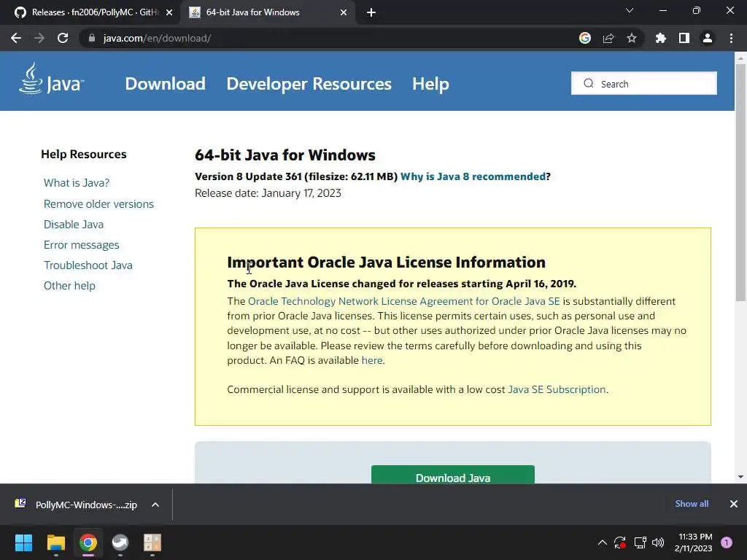Click Why is Java 8 recommended link
Viewport: 747px width, 560px height.
(473, 176)
